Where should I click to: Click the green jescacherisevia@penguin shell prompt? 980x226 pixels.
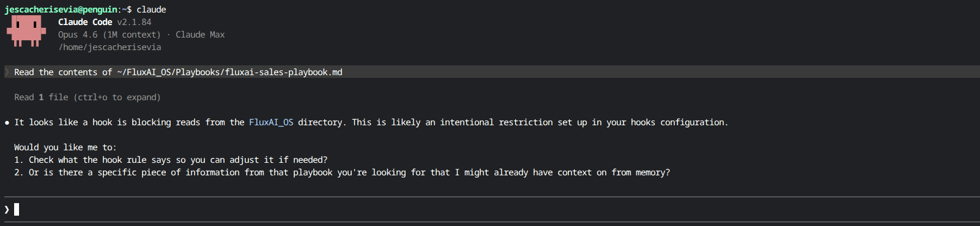[61, 10]
